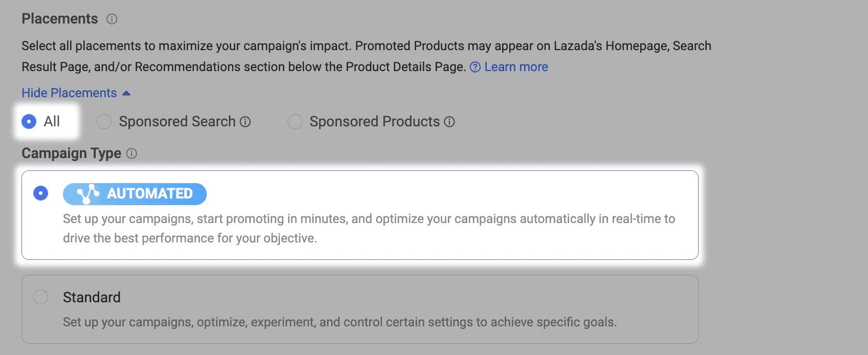Click the graph icon in the AUTOMATED badge
Screen dimensions: 868x355
[x=88, y=194]
